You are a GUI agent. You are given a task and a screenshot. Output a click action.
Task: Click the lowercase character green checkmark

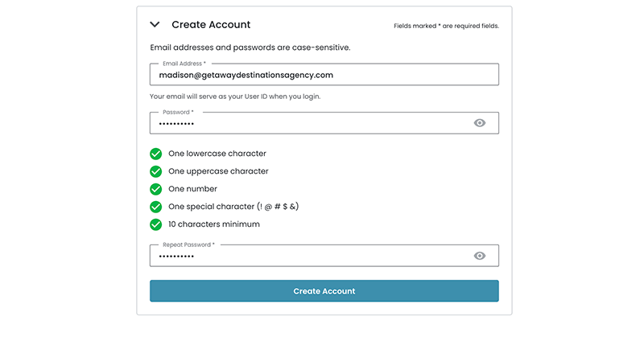pos(156,154)
